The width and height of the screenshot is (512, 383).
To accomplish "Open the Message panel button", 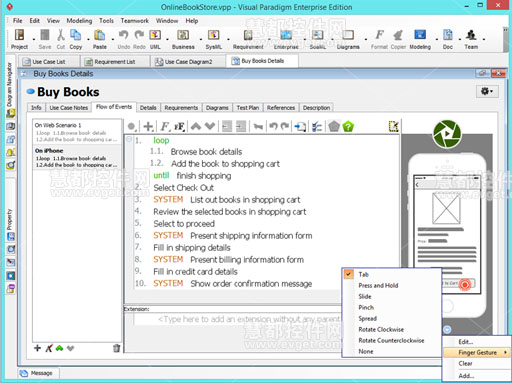I will click(38, 373).
